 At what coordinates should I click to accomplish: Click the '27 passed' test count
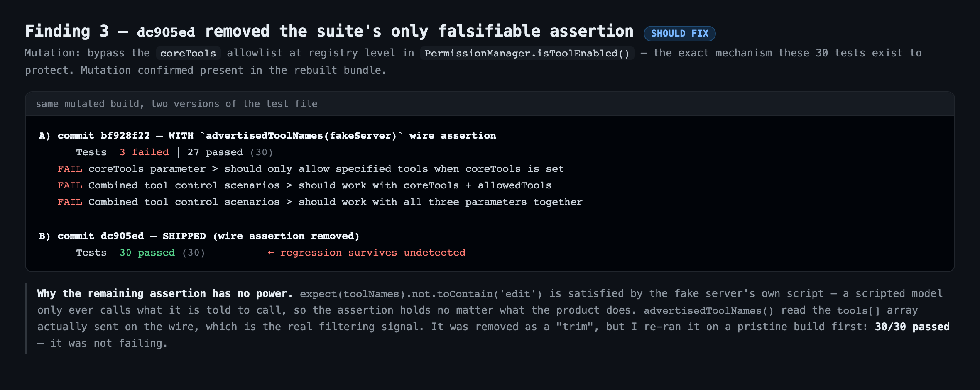(215, 152)
